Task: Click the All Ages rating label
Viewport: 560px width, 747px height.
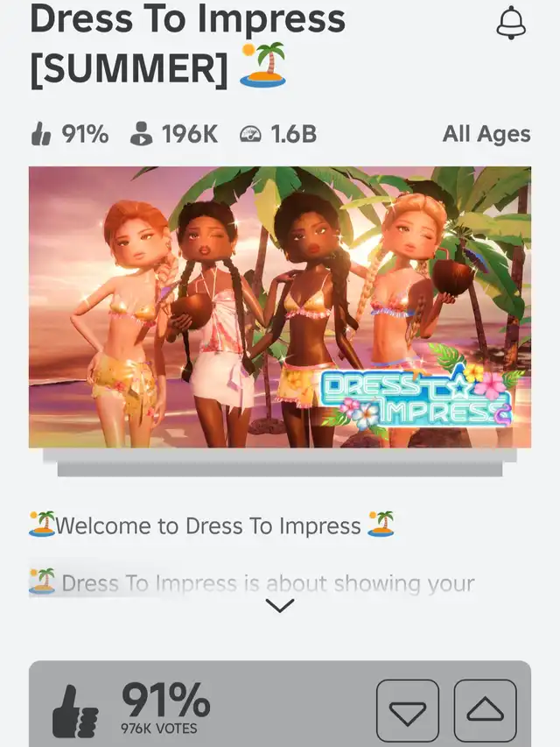Action: [x=486, y=134]
